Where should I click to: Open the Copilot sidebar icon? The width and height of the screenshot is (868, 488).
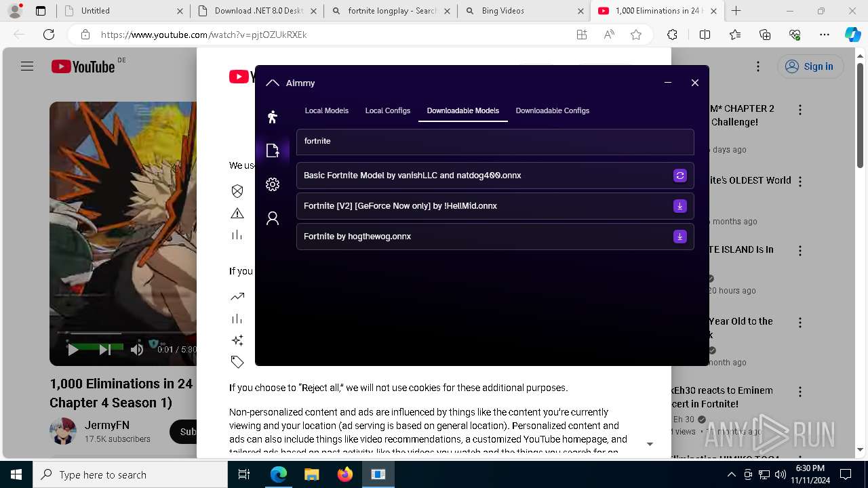[x=853, y=35]
